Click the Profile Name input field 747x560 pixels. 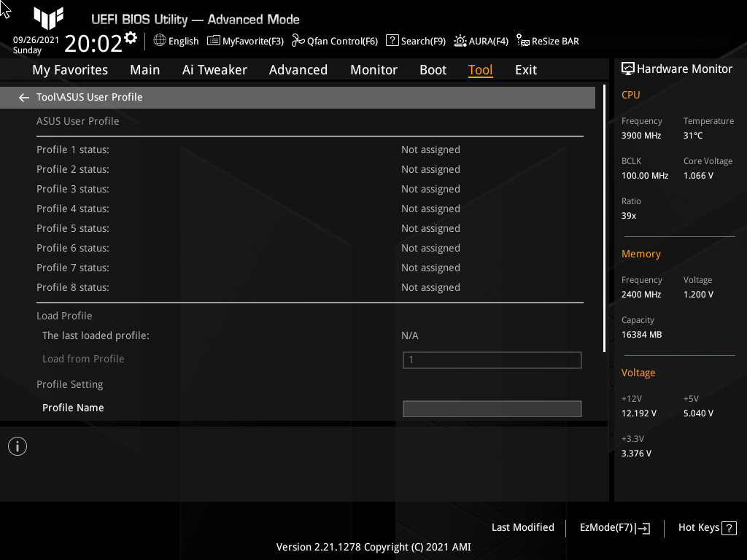(492, 408)
